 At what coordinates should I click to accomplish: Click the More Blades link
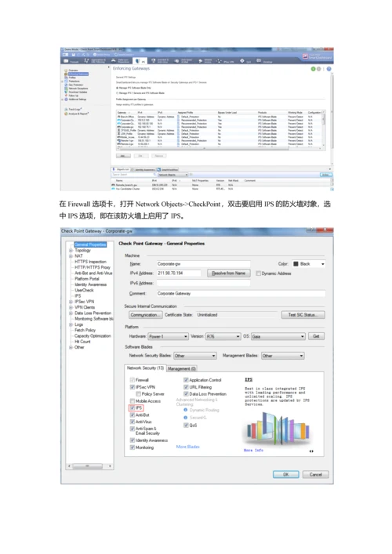click(187, 447)
